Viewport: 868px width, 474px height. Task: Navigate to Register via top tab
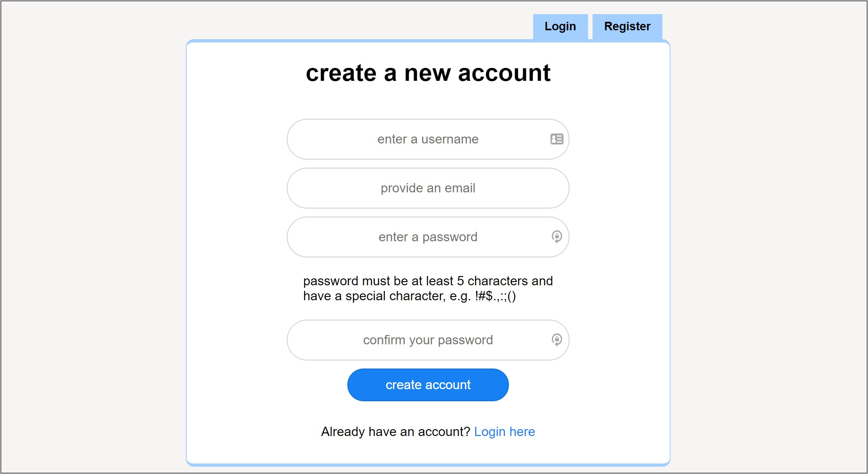click(x=627, y=26)
